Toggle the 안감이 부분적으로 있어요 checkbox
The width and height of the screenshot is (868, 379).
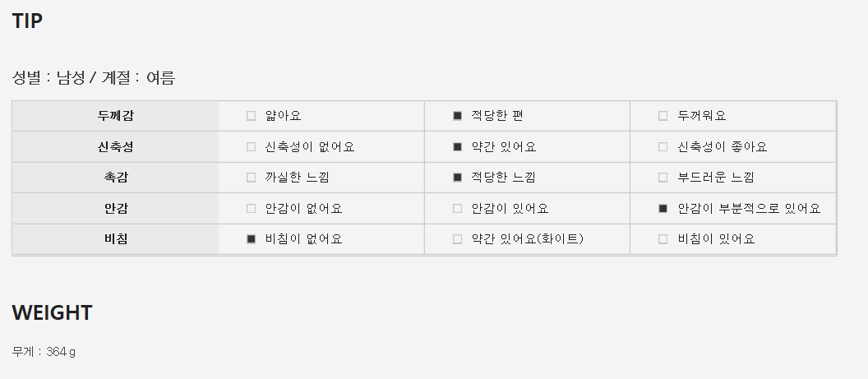[663, 209]
